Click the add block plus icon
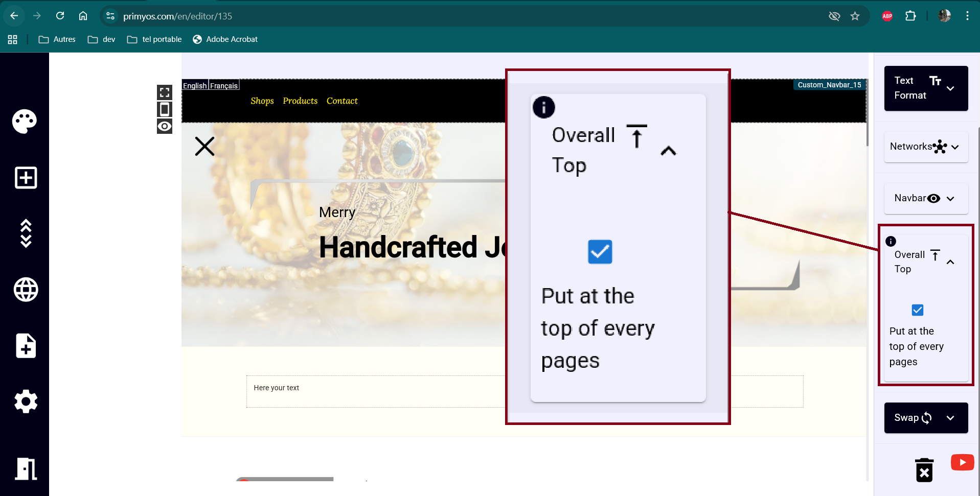Screen dimensions: 980x496 pyautogui.click(x=26, y=178)
